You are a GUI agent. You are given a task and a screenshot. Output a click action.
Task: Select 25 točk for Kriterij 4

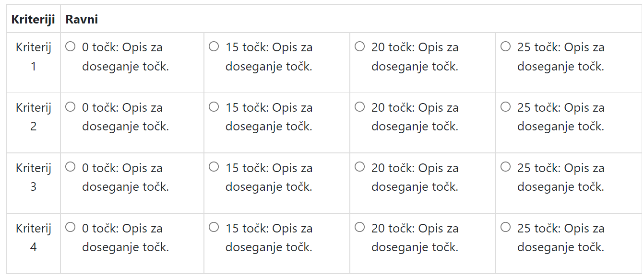pos(505,227)
